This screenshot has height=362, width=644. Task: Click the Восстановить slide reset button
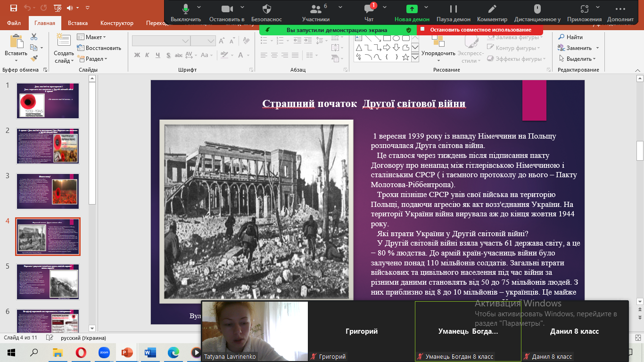pos(99,48)
